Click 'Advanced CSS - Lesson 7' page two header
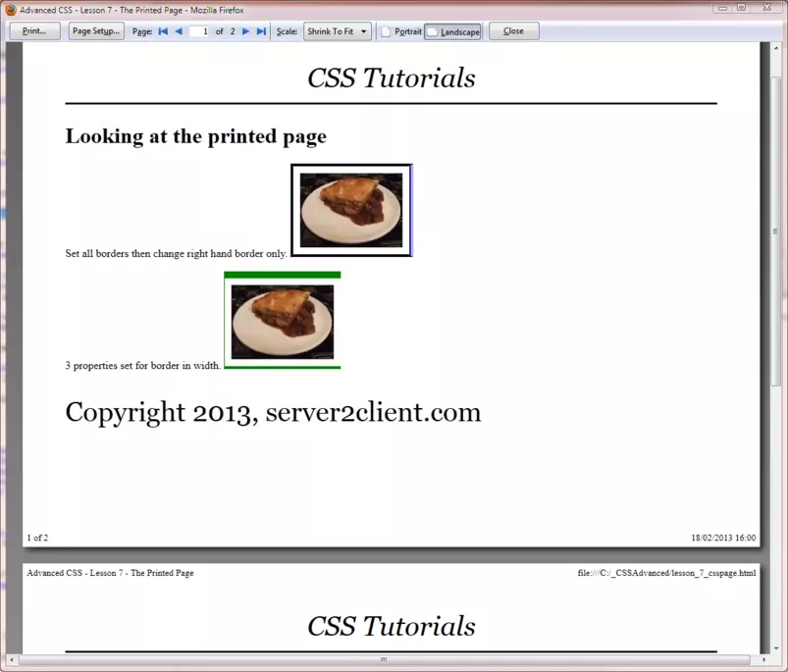The image size is (788, 672). pyautogui.click(x=110, y=573)
